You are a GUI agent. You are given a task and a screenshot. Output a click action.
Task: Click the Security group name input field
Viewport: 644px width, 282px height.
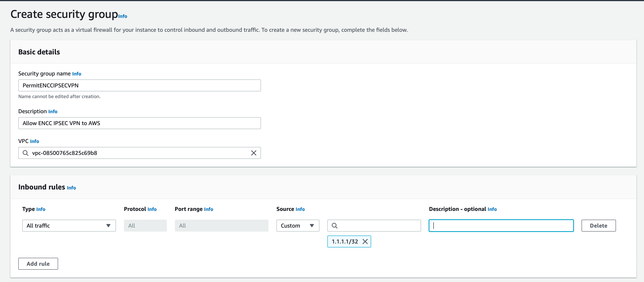pos(140,85)
